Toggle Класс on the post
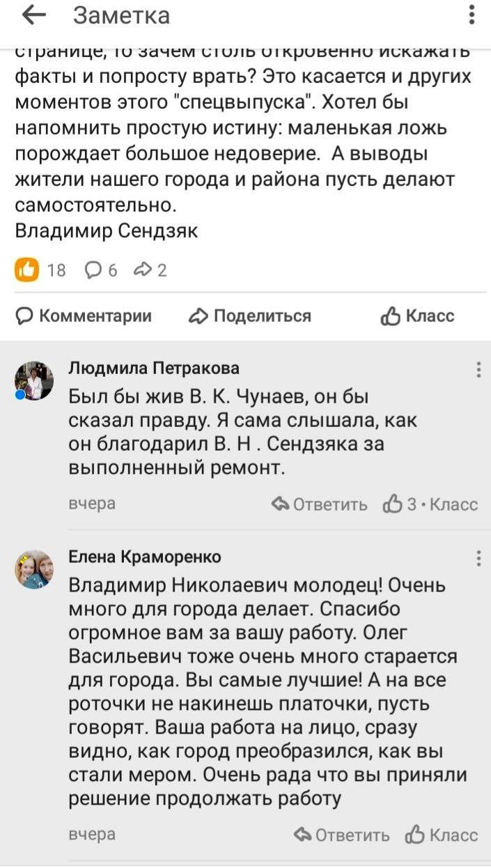Screen dimensions: 491x868 (x=417, y=316)
